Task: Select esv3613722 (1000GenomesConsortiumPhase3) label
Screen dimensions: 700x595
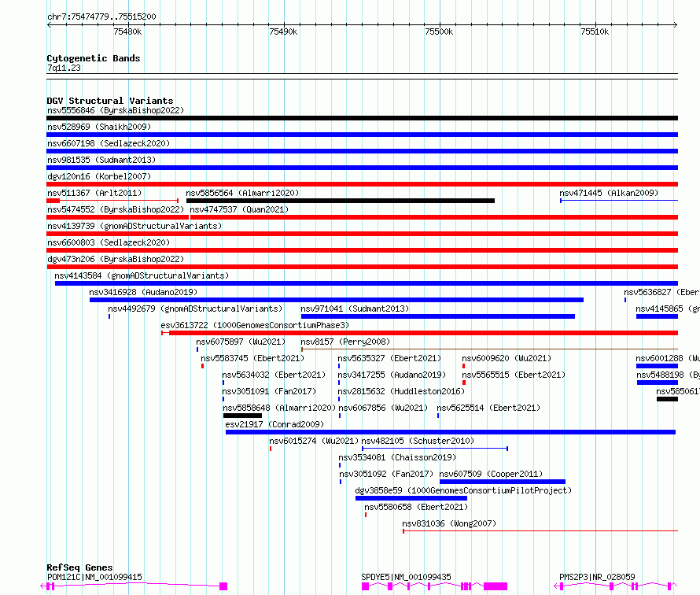Action: click(255, 325)
